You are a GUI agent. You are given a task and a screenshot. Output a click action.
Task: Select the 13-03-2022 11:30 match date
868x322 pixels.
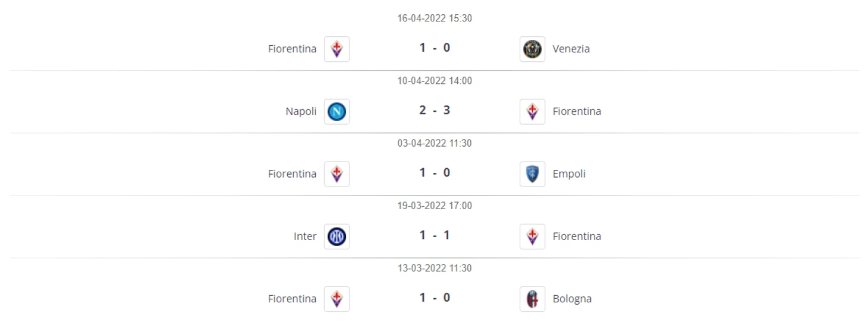[435, 268]
